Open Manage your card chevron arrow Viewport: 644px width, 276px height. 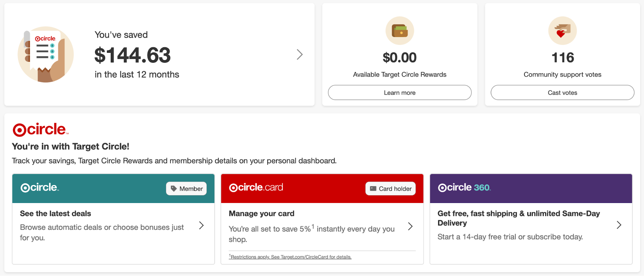410,226
